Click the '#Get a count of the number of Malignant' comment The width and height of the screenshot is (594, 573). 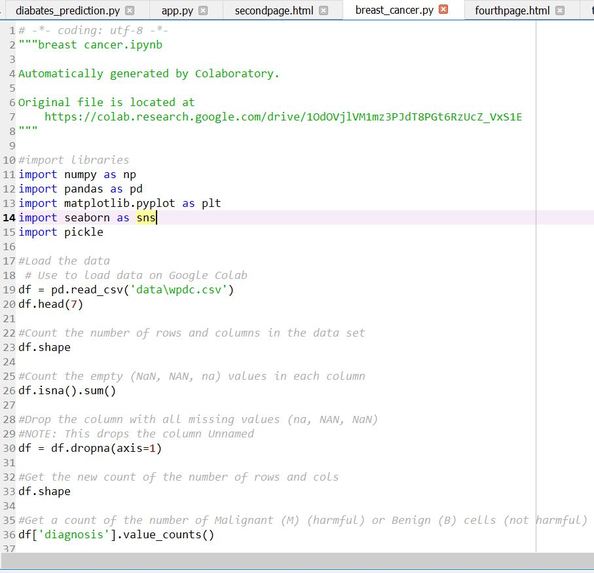point(303,520)
